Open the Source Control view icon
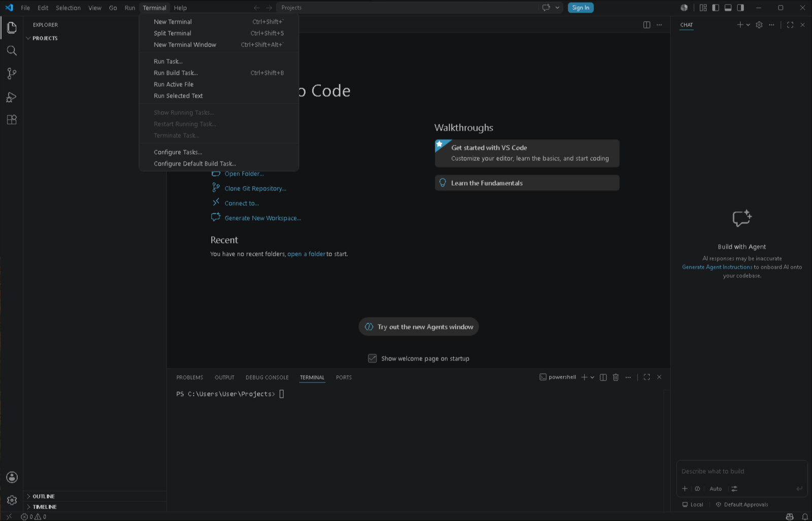The height and width of the screenshot is (521, 812). tap(12, 74)
